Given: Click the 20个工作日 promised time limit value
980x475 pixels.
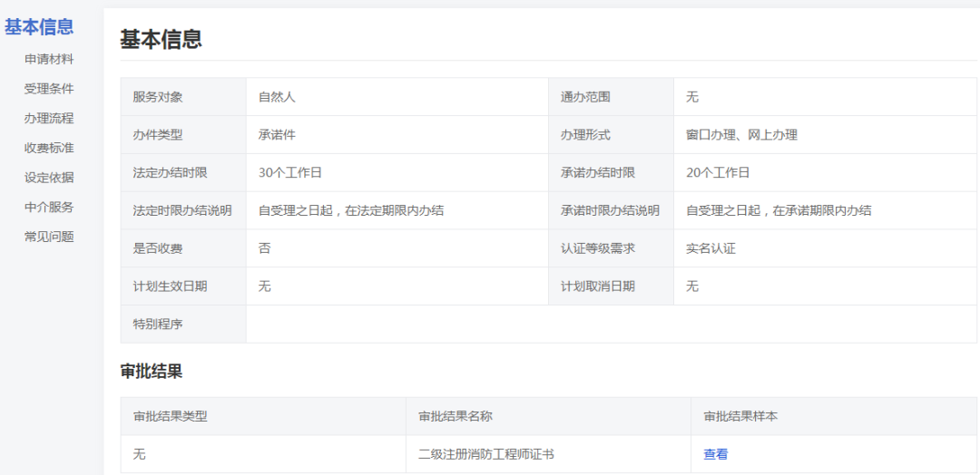Looking at the screenshot, I should tap(718, 172).
